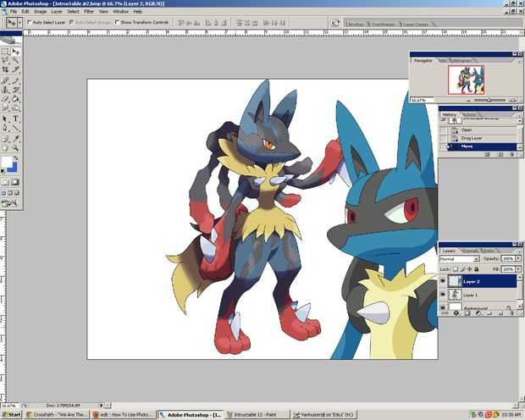Switch to the Actions tab
Image resolution: width=525 pixels, height=420 pixels.
click(x=469, y=114)
